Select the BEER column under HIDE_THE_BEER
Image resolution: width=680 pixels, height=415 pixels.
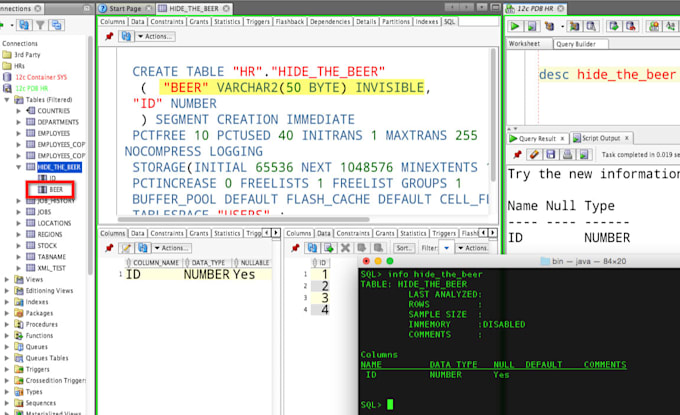[56, 190]
